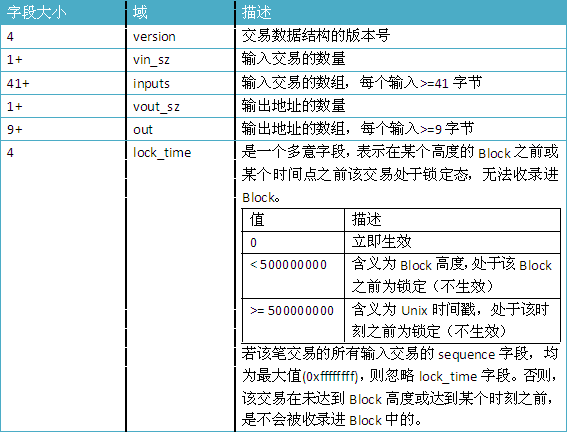Click description '输出地址的数量'
572x437 pixels.
[293, 106]
